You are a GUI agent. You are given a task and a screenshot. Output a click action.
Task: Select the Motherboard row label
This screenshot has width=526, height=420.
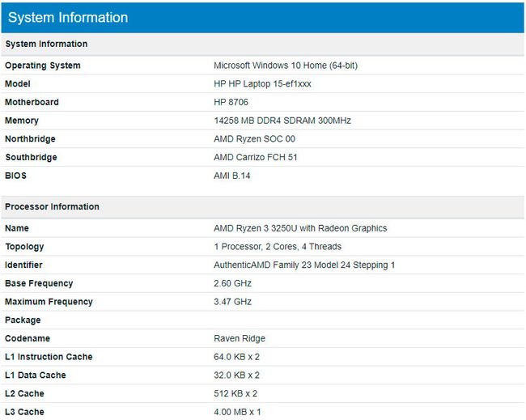[x=32, y=102]
